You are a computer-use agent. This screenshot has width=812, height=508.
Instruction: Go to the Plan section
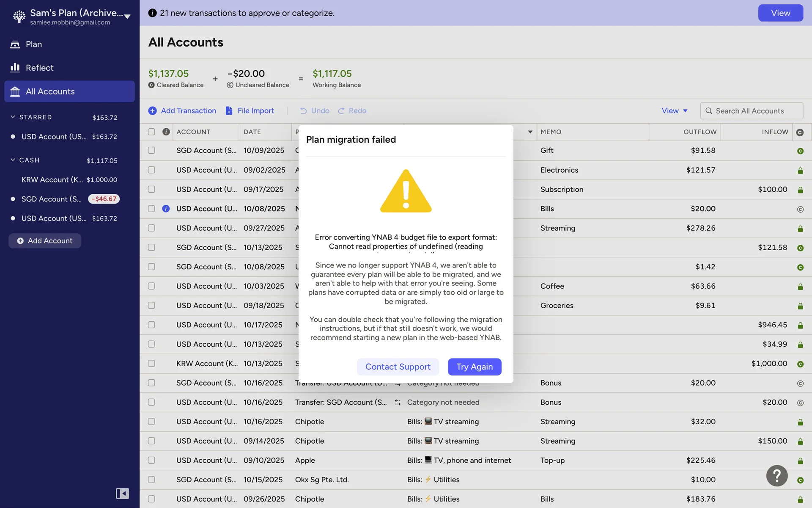click(33, 44)
